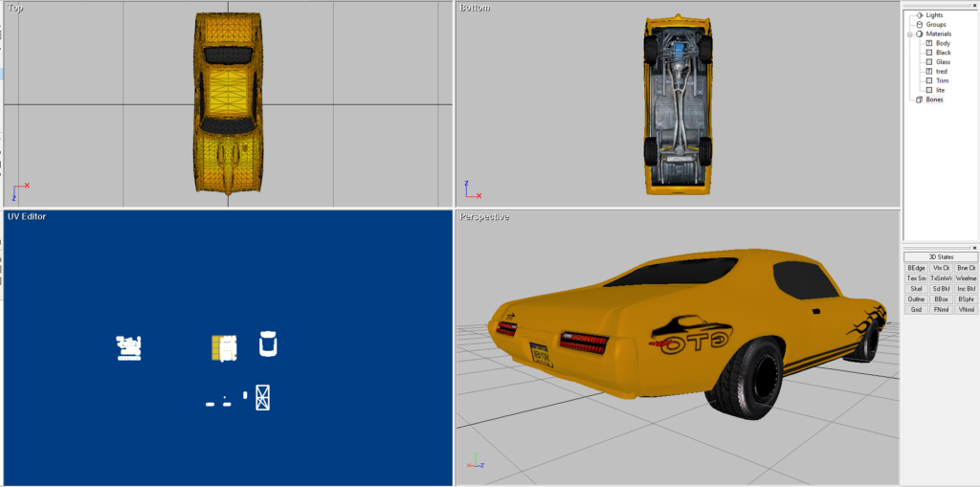Select the Black material in tree
The height and width of the screenshot is (487, 980).
[x=944, y=53]
